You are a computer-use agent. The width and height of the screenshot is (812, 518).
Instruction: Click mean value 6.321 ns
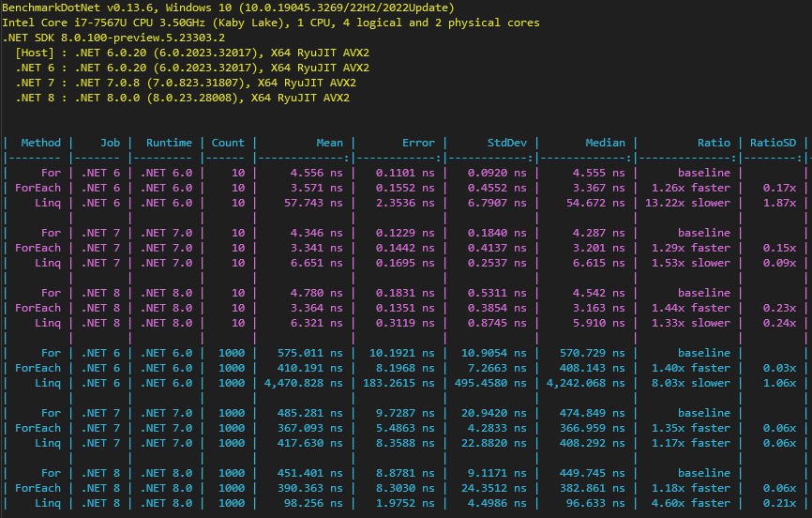pyautogui.click(x=316, y=323)
